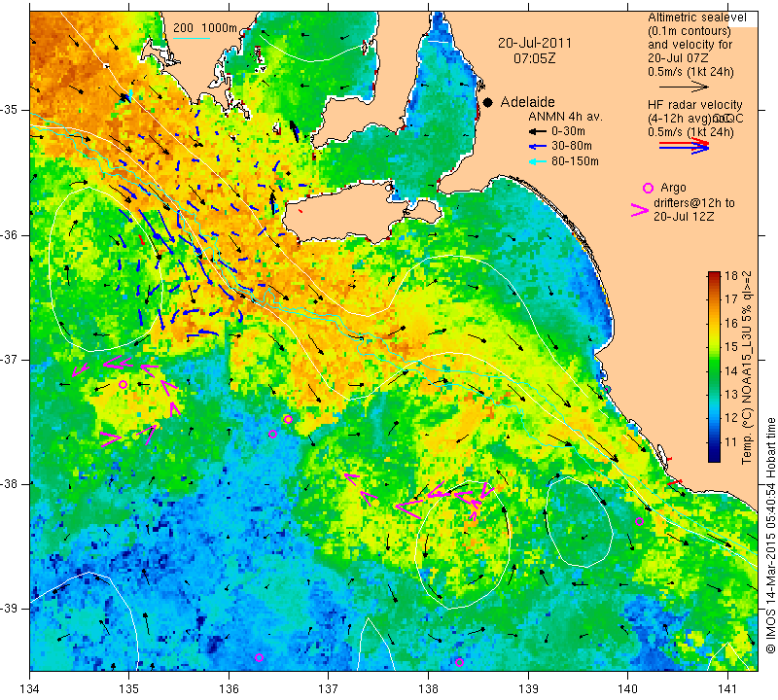Click the black 0-30m legend arrow
Screen dimensions: 778x700
(x=537, y=132)
